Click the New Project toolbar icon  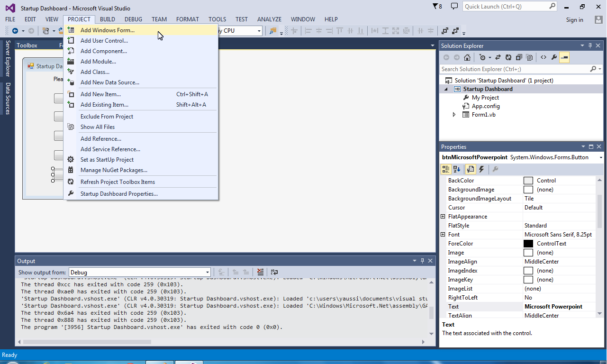pyautogui.click(x=46, y=31)
